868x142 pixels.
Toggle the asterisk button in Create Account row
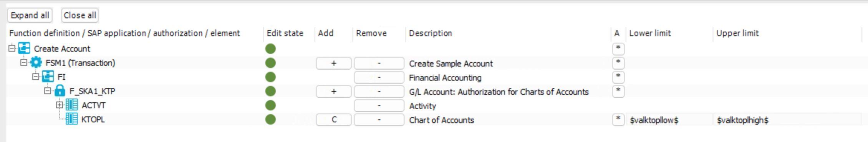coord(618,48)
